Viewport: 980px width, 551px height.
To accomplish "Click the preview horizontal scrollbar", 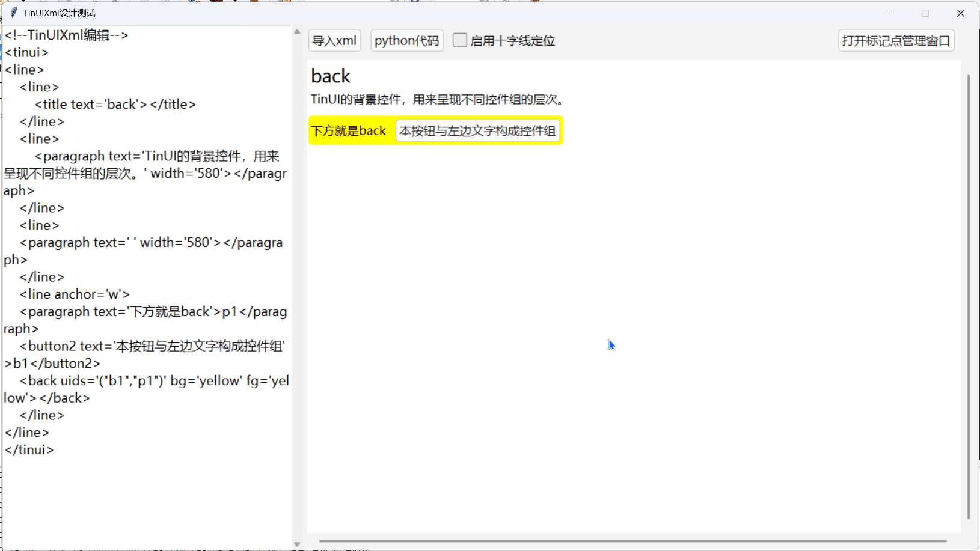I will [632, 541].
